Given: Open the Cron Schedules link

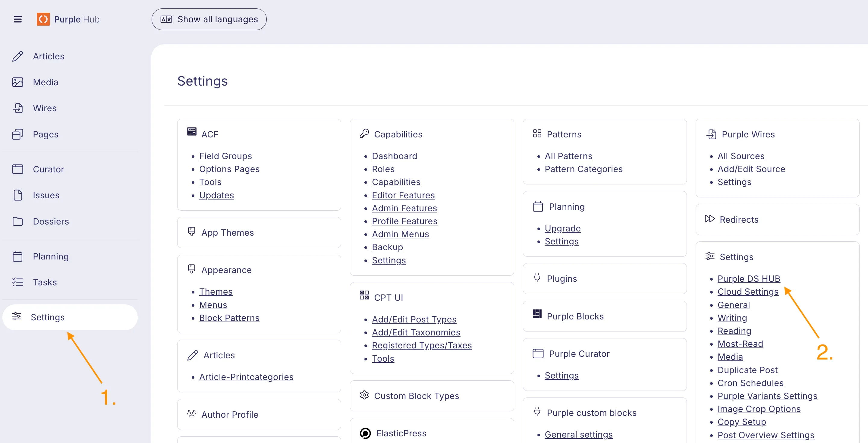Looking at the screenshot, I should (750, 383).
